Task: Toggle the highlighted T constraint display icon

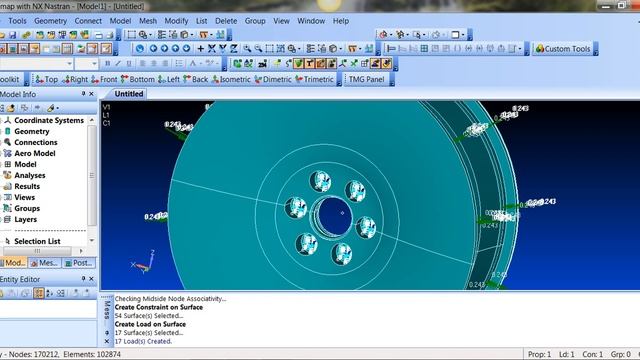Action: (x=309, y=64)
